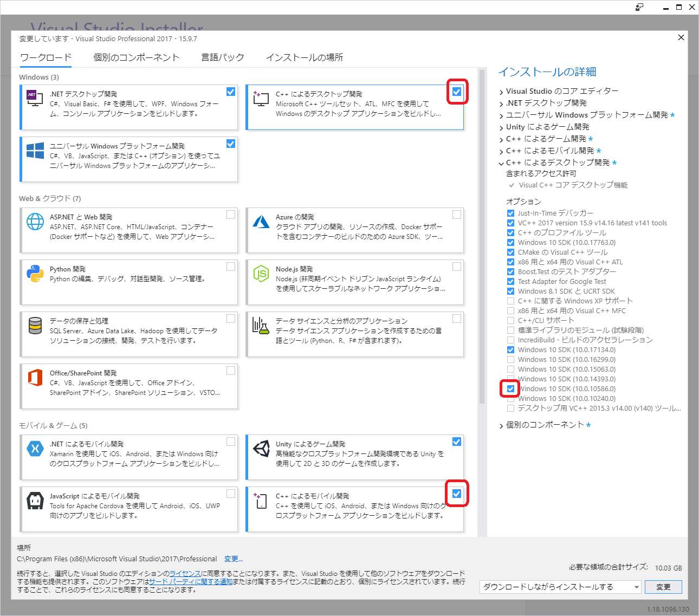Click the ASP.NET and Web globe icon
The width and height of the screenshot is (699, 616).
(x=35, y=222)
